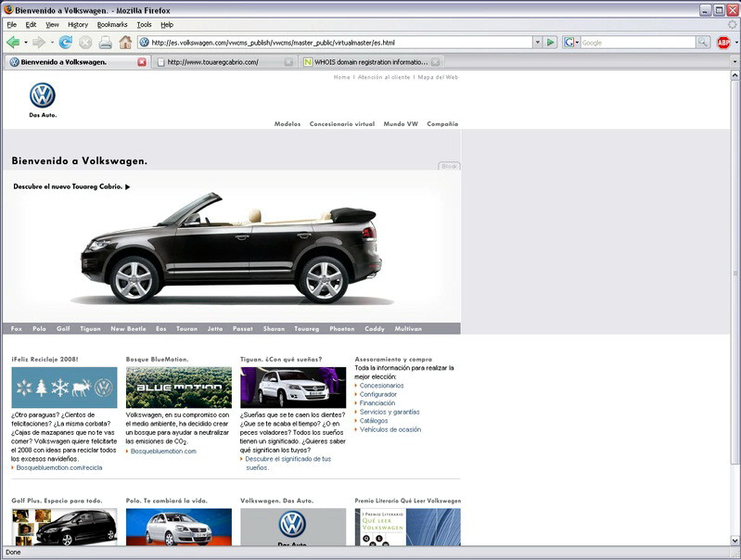741x560 pixels.
Task: Select New Beetle in the model bar
Action: click(128, 328)
